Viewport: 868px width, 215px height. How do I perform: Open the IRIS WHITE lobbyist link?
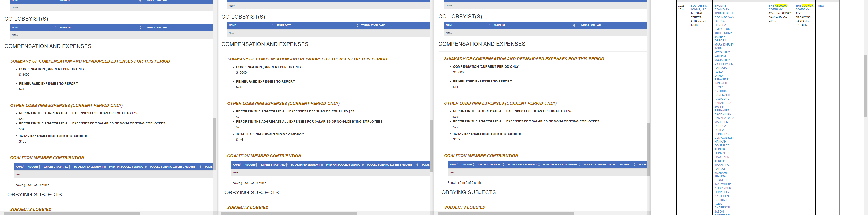(722, 83)
